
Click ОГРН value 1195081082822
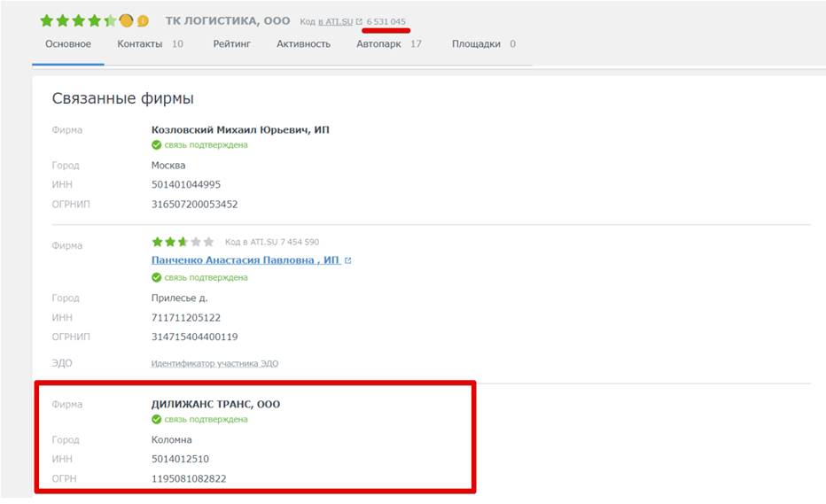tap(189, 478)
